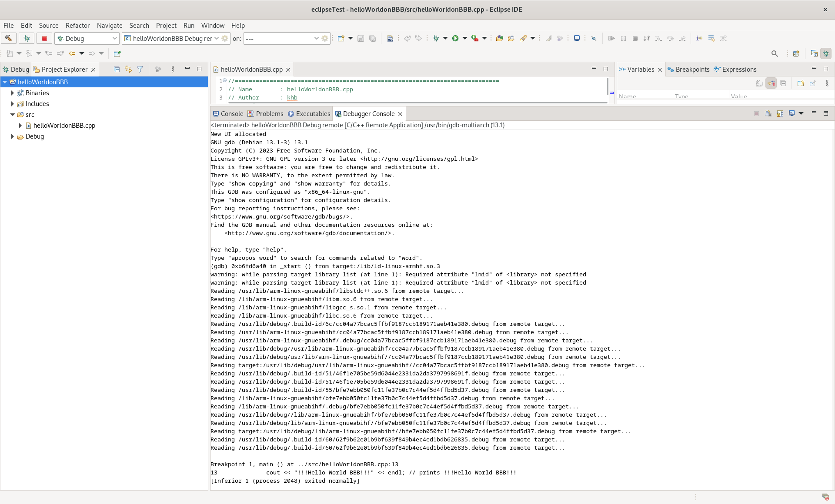Toggle Show Type Names in Variables view
Image resolution: width=835 pixels, height=504 pixels.
(x=759, y=83)
